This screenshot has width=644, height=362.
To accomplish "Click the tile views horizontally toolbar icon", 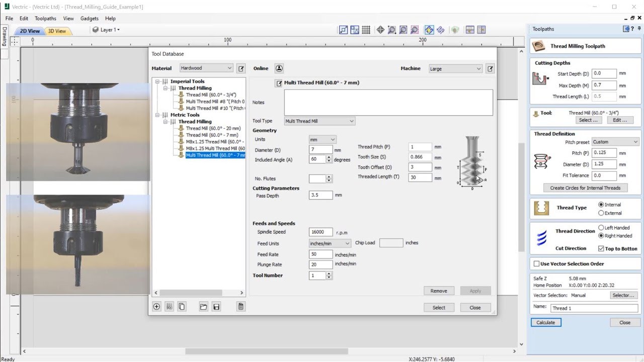I will click(x=470, y=30).
